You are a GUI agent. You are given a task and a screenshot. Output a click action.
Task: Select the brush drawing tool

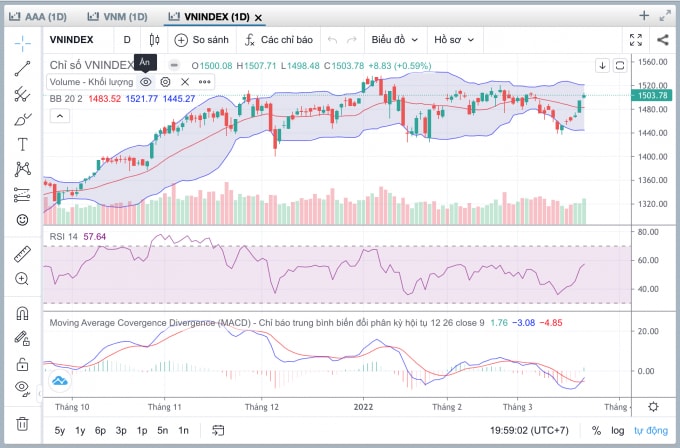point(23,119)
